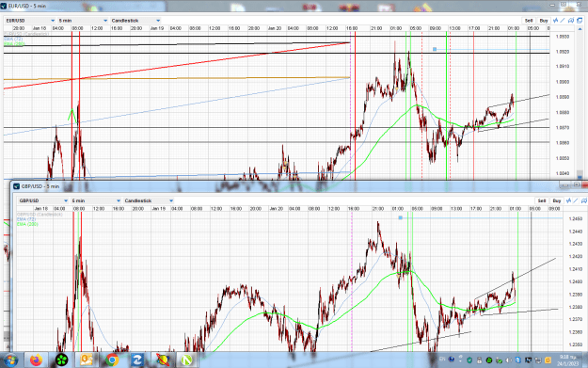The width and height of the screenshot is (588, 368).
Task: Select the line drawing tool in GBP/USD chart
Action: tap(576, 200)
